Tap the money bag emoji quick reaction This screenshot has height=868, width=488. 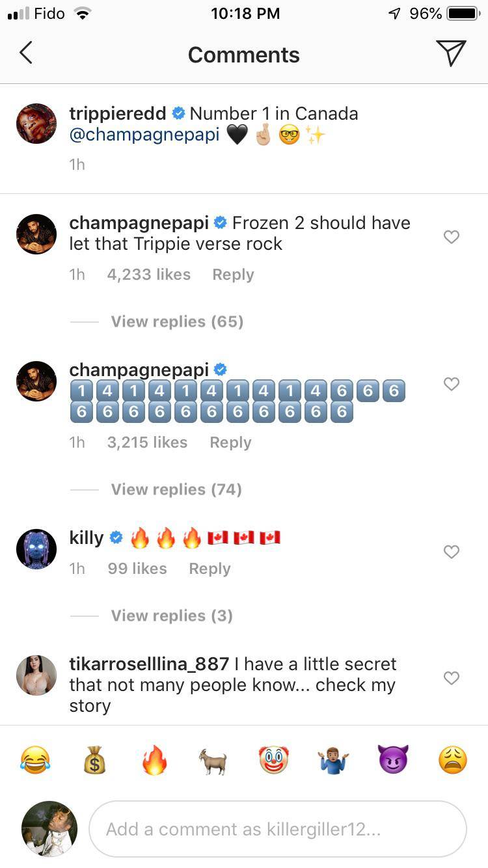pos(94,759)
